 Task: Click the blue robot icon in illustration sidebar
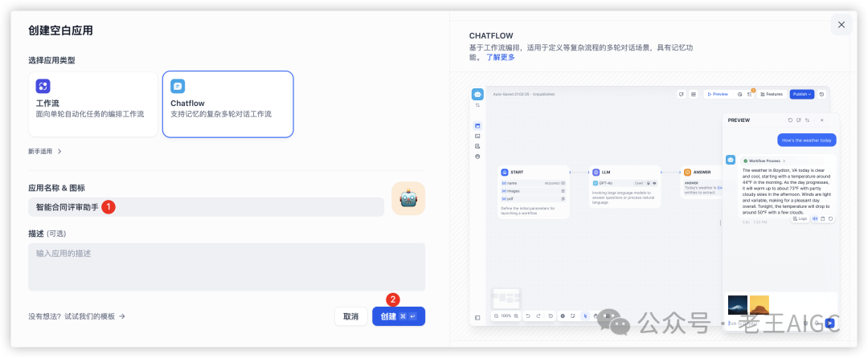(477, 95)
